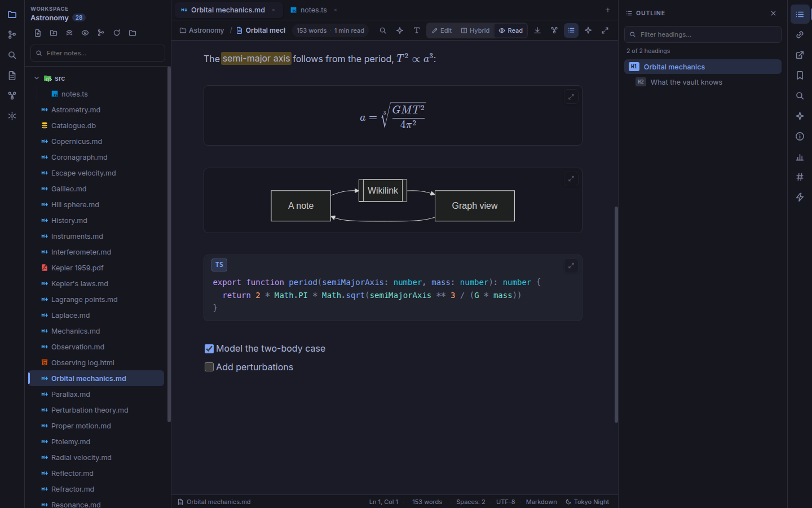Screen dimensions: 812x508
Task: Click the editor vertical scrollbar
Action: click(616, 314)
